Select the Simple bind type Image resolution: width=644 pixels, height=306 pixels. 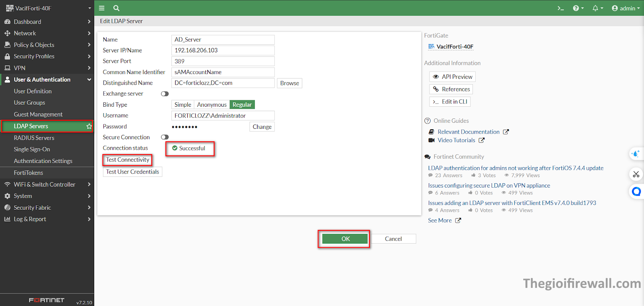(x=183, y=105)
